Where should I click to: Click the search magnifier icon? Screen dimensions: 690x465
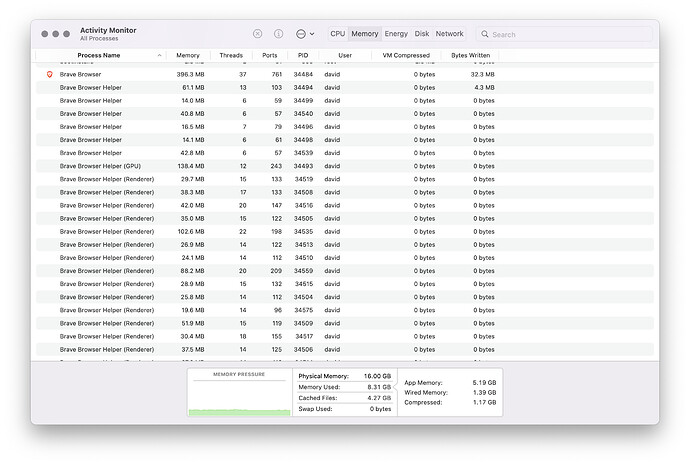(484, 34)
